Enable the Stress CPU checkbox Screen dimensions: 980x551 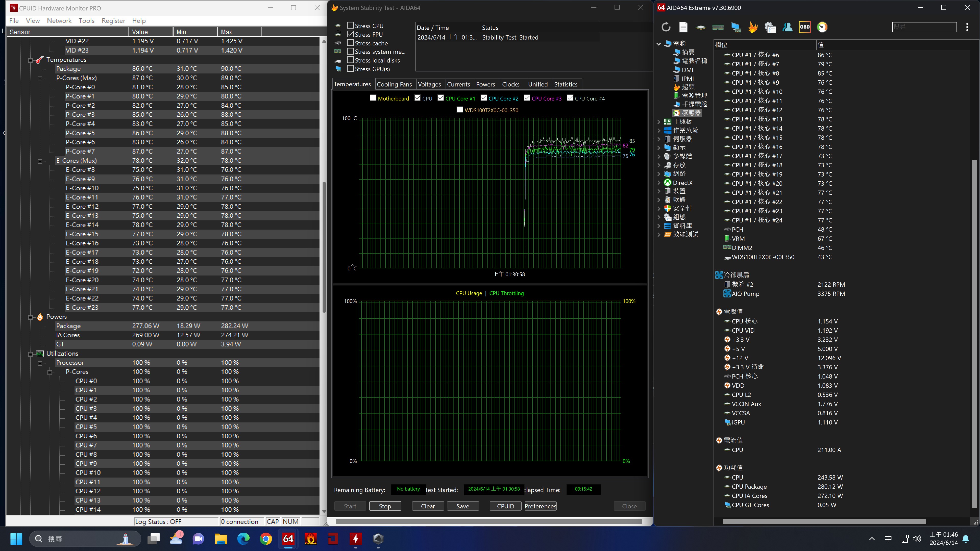click(x=350, y=26)
